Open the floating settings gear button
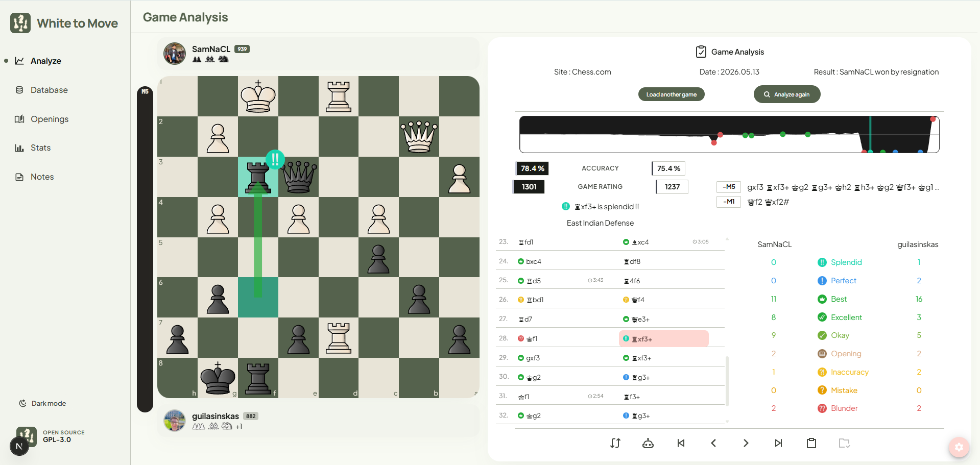Image resolution: width=980 pixels, height=465 pixels. click(x=959, y=447)
